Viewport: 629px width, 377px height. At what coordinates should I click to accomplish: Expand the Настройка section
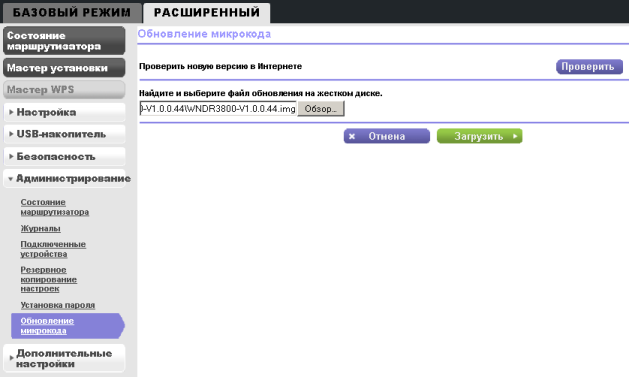click(64, 112)
